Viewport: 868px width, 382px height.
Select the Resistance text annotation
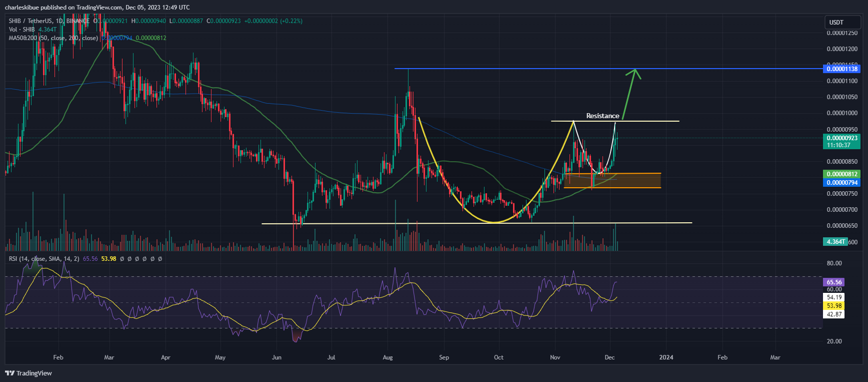[602, 116]
